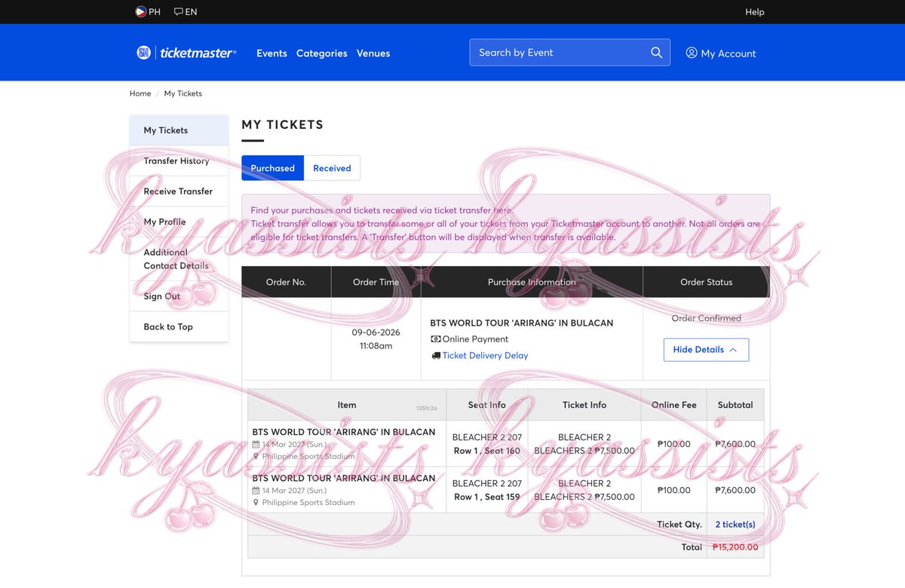Click Seat Info header cell
The width and height of the screenshot is (905, 588).
pyautogui.click(x=487, y=405)
